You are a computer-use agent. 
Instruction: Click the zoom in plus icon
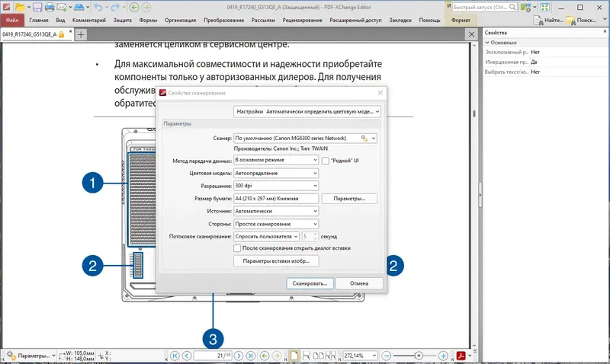(x=443, y=356)
